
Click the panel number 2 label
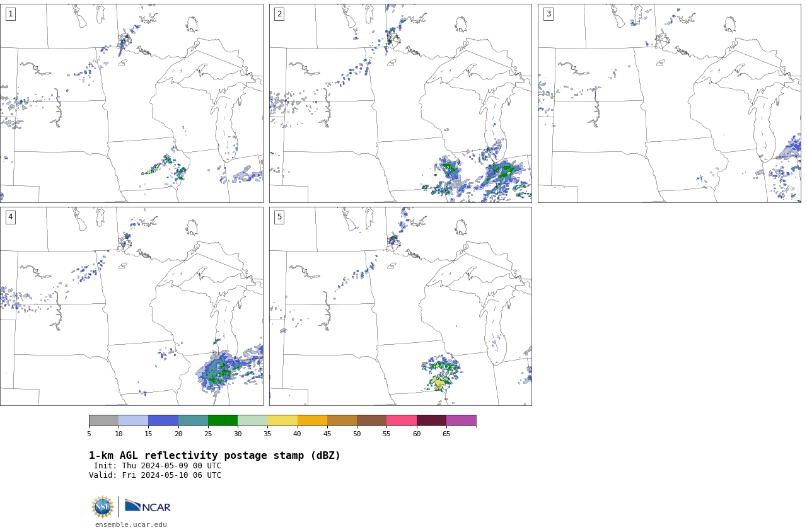279,14
